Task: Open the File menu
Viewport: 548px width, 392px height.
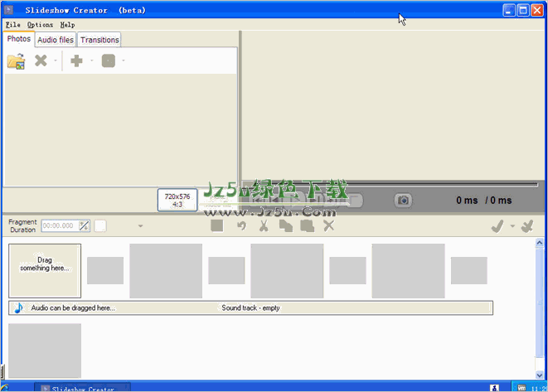Action: [13, 25]
